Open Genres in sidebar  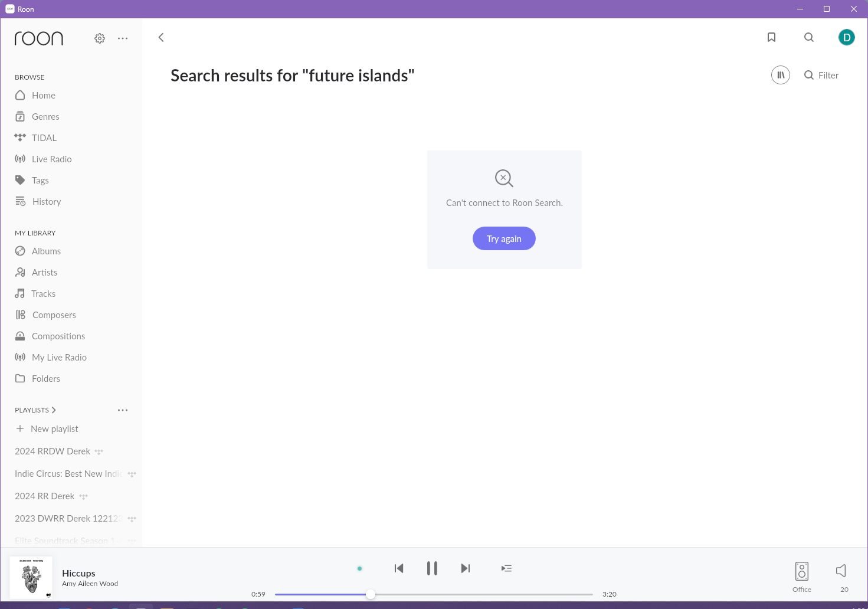pyautogui.click(x=37, y=116)
